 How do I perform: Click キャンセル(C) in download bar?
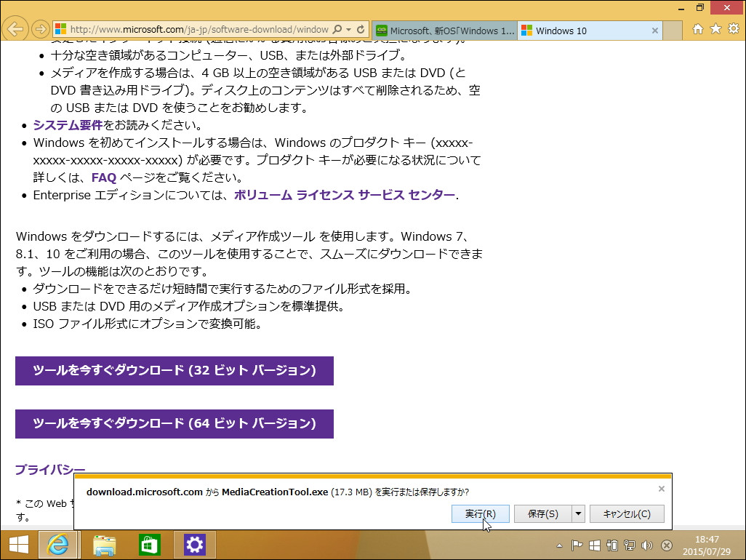tap(627, 514)
